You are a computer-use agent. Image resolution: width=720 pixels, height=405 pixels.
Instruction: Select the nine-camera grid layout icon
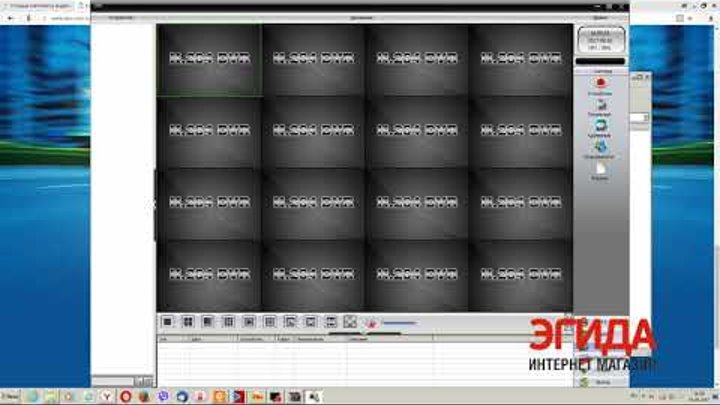[228, 322]
